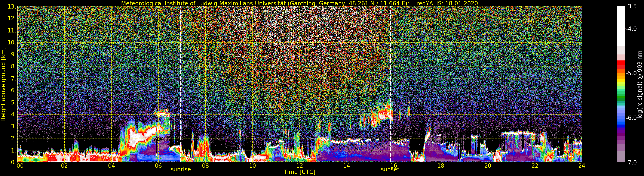Click the '22' time axis tick label
Viewport: 644px width, 176px height.
coord(535,166)
